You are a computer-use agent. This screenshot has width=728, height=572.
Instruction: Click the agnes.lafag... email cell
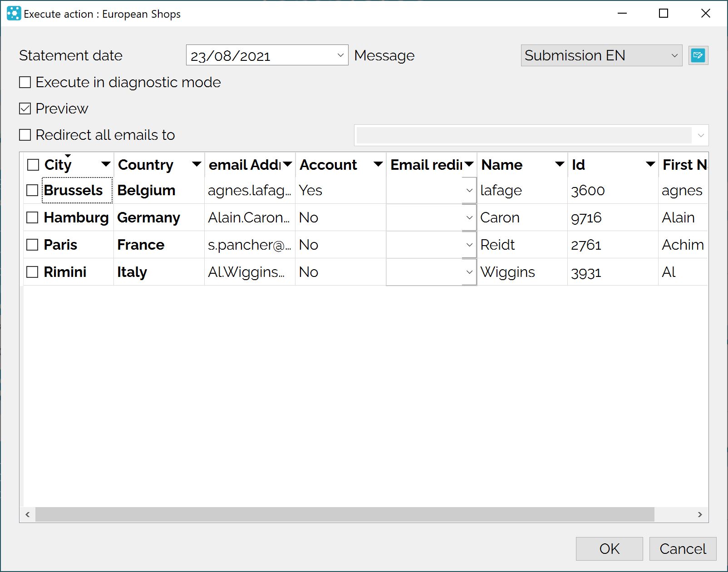click(250, 190)
